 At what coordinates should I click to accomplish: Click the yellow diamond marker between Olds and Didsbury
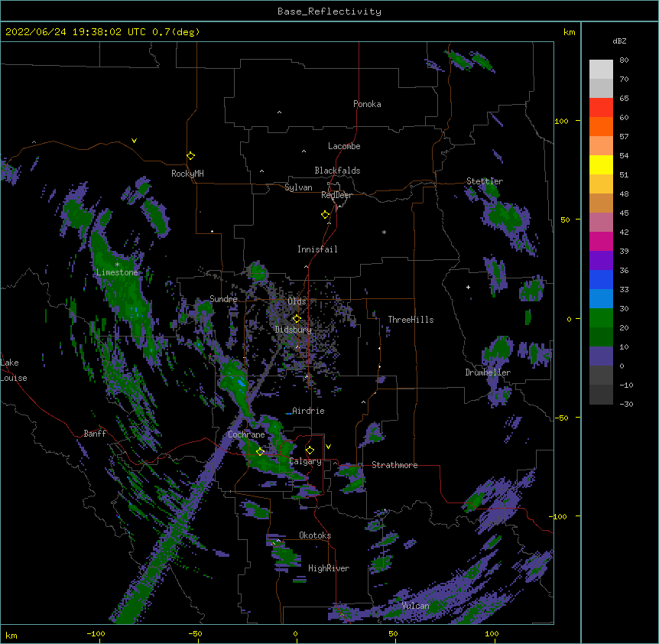tap(297, 319)
